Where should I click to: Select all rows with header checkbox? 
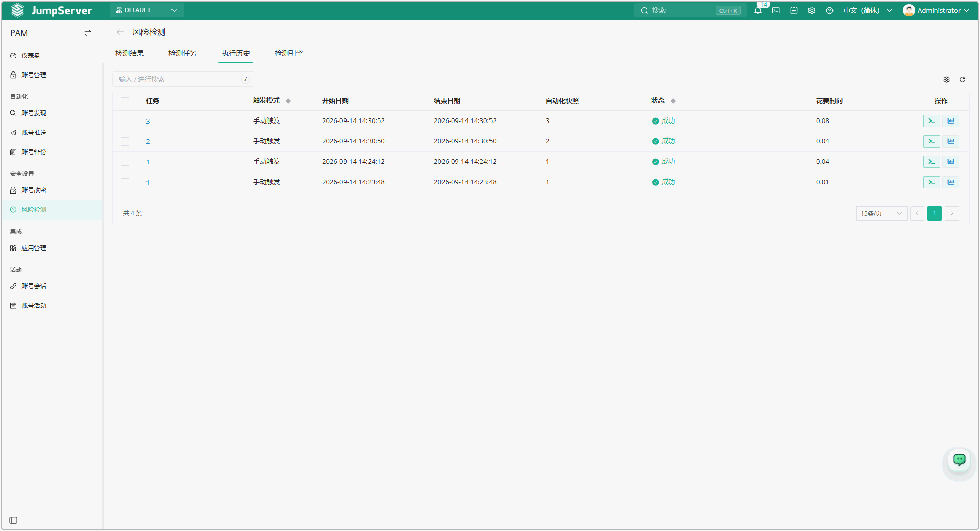[x=125, y=101]
